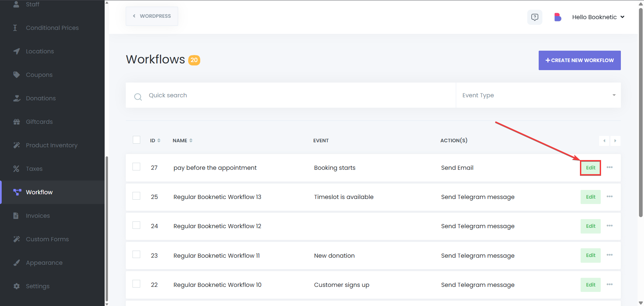Go to Settings menu item

coord(52,286)
